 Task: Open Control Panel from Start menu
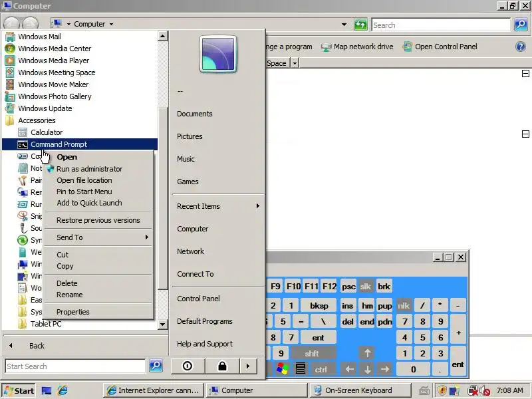pyautogui.click(x=198, y=299)
